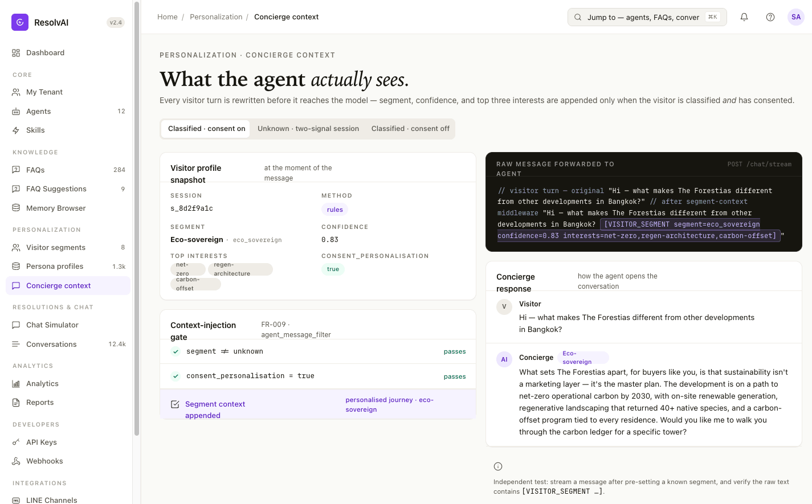Switch to Classified · consent off tab

tap(410, 129)
